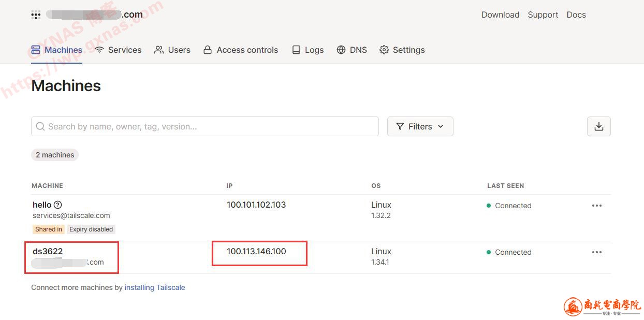644x320 pixels.
Task: Click the Shared in badge
Action: (x=49, y=229)
